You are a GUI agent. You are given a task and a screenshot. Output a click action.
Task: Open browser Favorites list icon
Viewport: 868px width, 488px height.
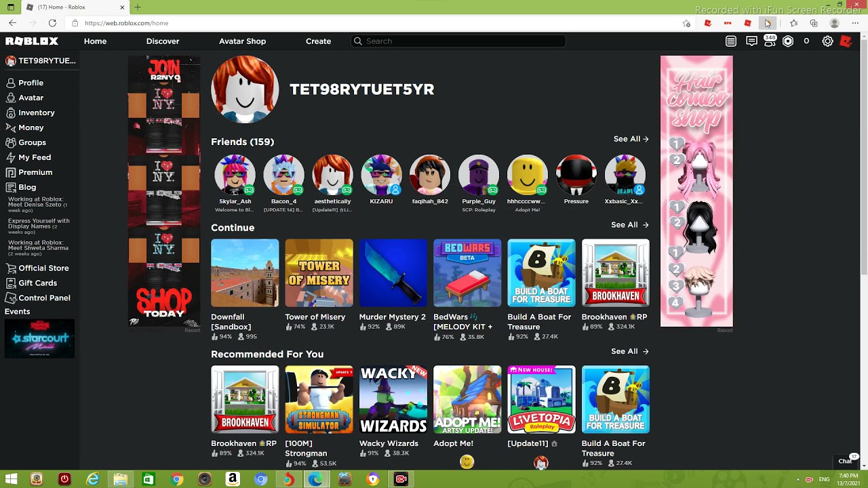coord(794,23)
